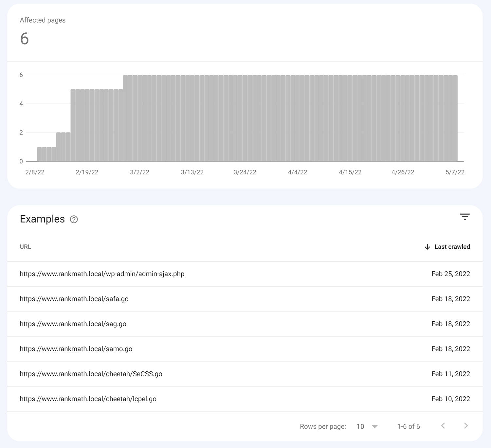Open the samo.go URL row
The height and width of the screenshot is (448, 491).
click(x=245, y=349)
